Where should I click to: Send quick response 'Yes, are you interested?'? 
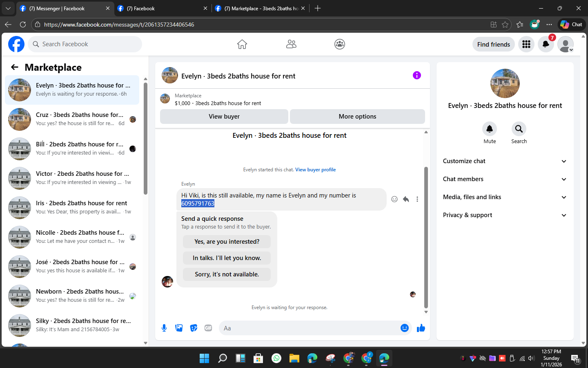pos(227,242)
